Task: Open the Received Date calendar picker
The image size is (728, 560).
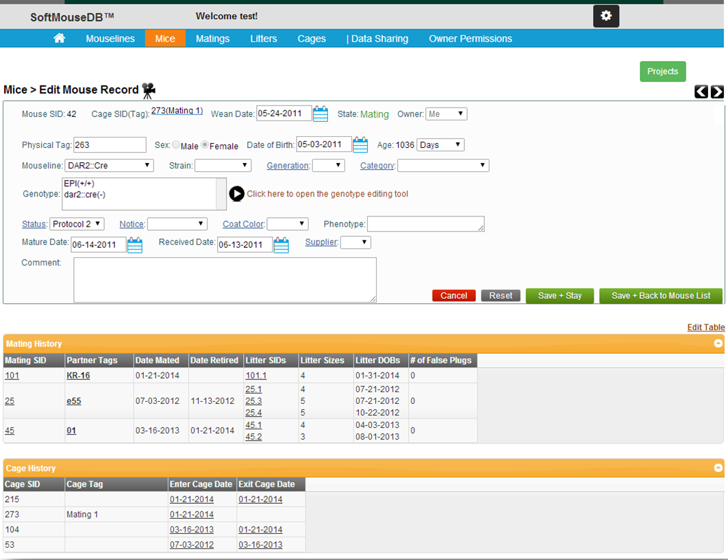Action: pyautogui.click(x=281, y=244)
